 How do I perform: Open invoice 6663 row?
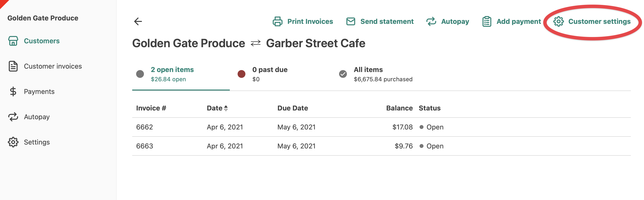point(381,146)
